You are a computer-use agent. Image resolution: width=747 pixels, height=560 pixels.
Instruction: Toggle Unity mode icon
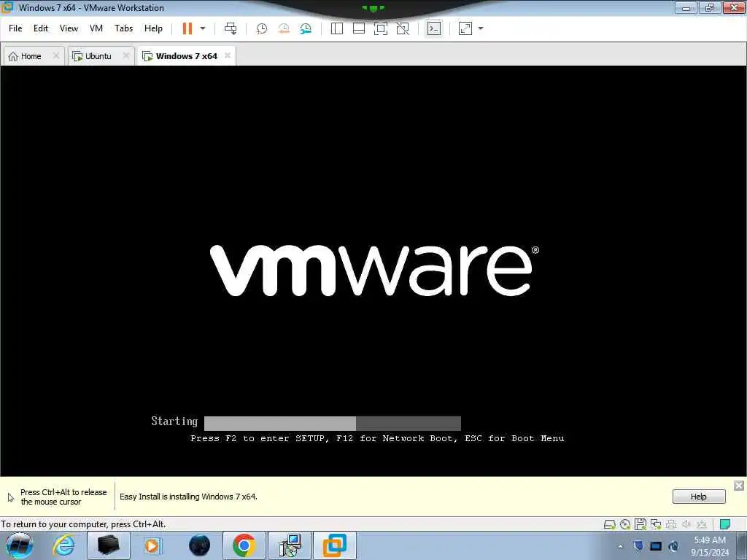(x=403, y=28)
